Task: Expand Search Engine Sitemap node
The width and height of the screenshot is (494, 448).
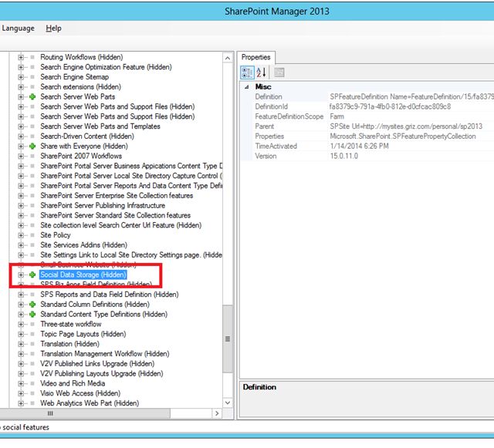Action: (x=21, y=77)
